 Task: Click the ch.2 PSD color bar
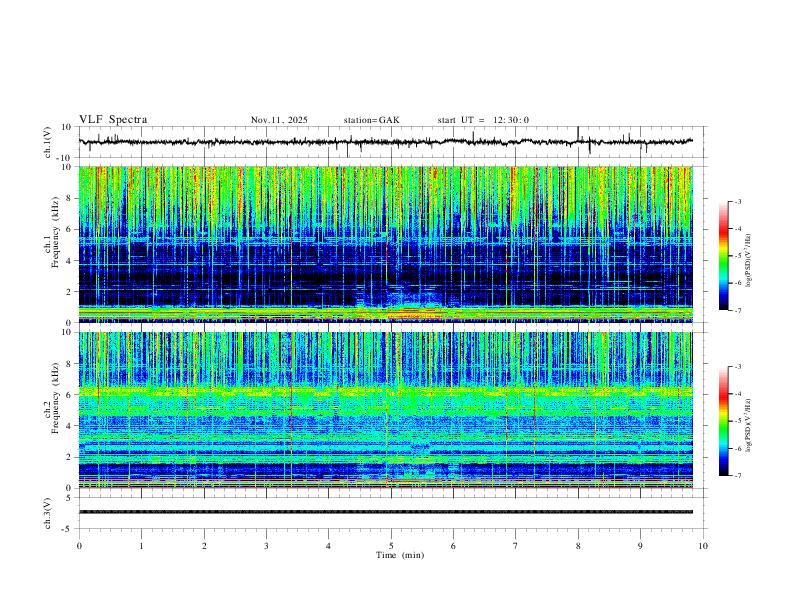tap(724, 421)
